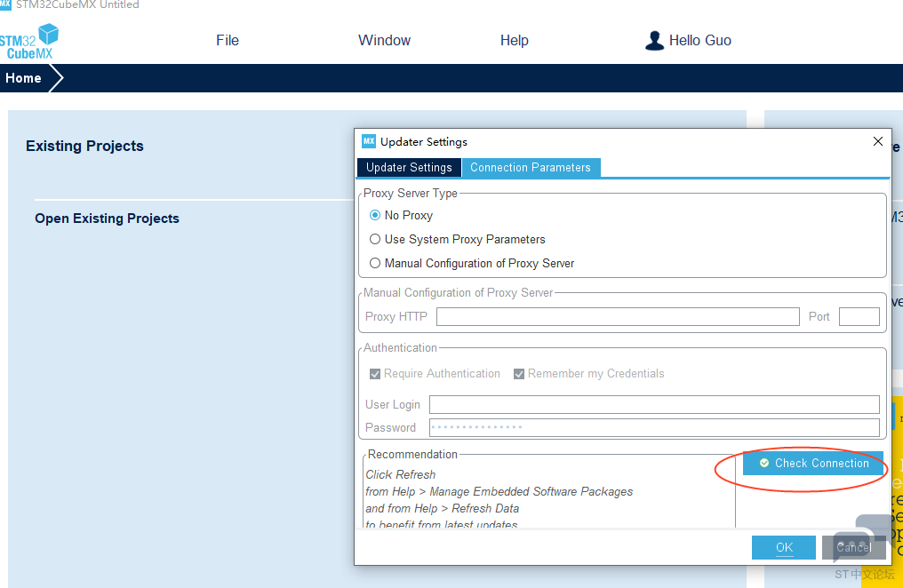This screenshot has width=903, height=588.
Task: Choose Manual Configuration of Proxy Server
Action: (x=375, y=263)
